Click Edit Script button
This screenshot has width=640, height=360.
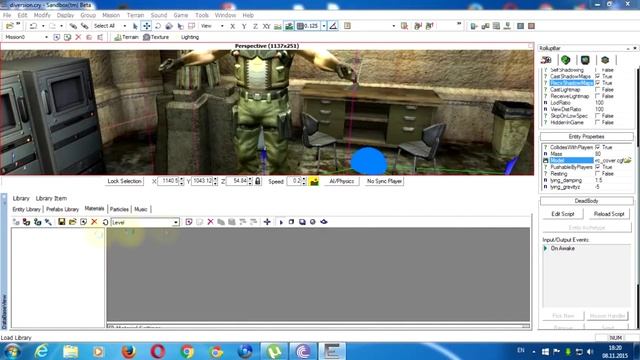563,214
